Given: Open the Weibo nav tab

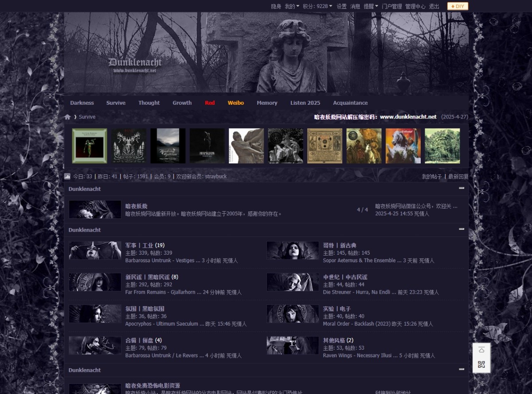Looking at the screenshot, I should [x=236, y=103].
